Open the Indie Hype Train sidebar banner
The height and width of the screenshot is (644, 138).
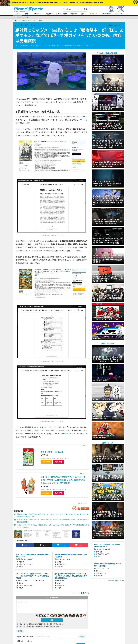pyautogui.click(x=107, y=331)
